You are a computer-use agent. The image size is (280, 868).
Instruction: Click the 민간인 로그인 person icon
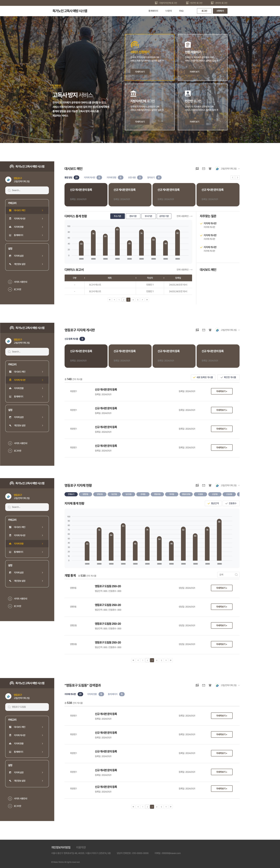pos(188,93)
